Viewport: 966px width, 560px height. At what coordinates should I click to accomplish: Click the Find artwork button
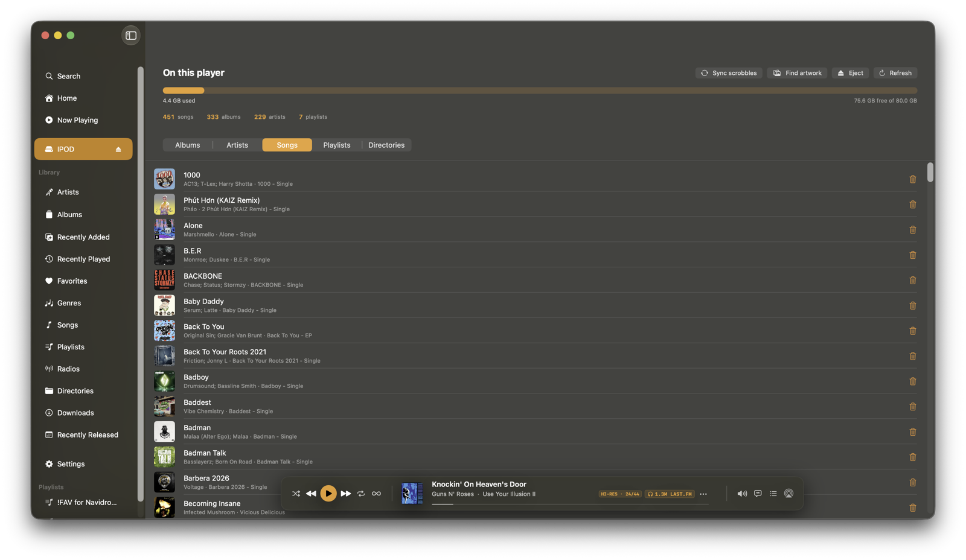pos(797,73)
